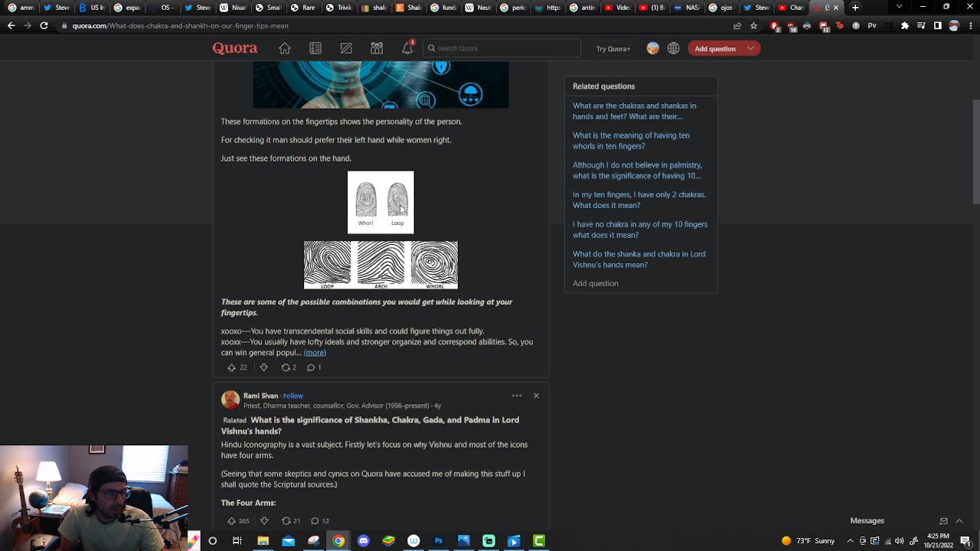Image resolution: width=980 pixels, height=551 pixels.
Task: Open the Chrome side panel icon
Action: (937, 25)
